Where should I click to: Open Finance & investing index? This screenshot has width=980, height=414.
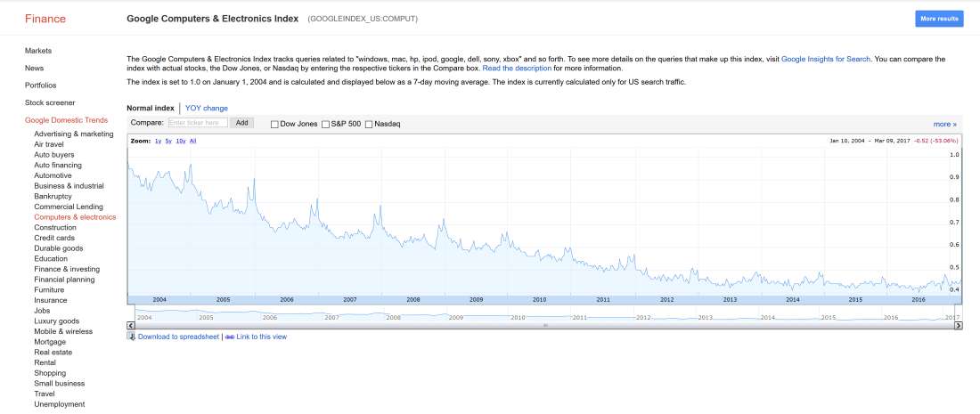pyautogui.click(x=67, y=269)
